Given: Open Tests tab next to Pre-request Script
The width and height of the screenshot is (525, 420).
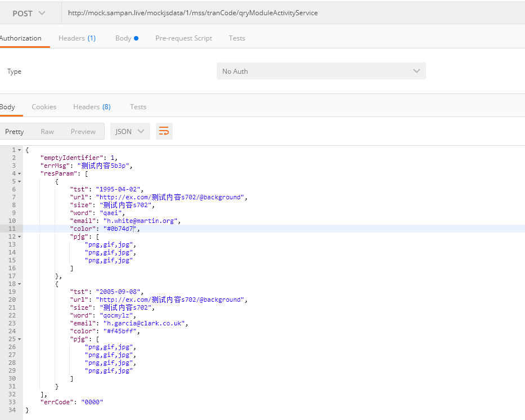Looking at the screenshot, I should (x=237, y=38).
